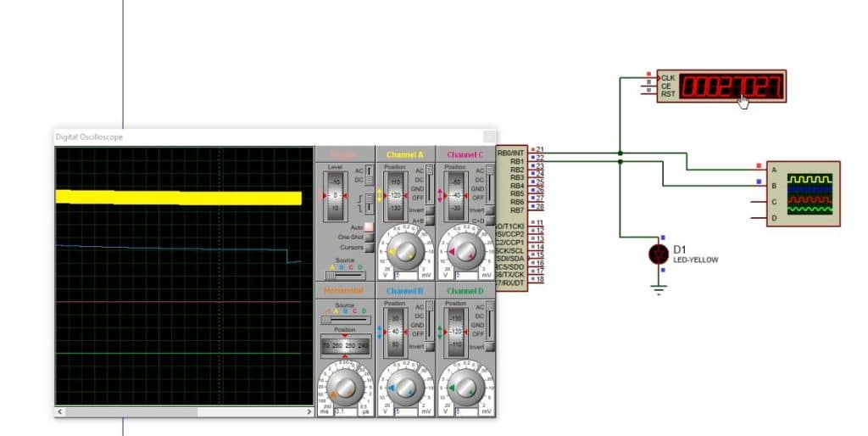Click the LED-YELLOW component label
The width and height of the screenshot is (868, 436).
coord(696,260)
